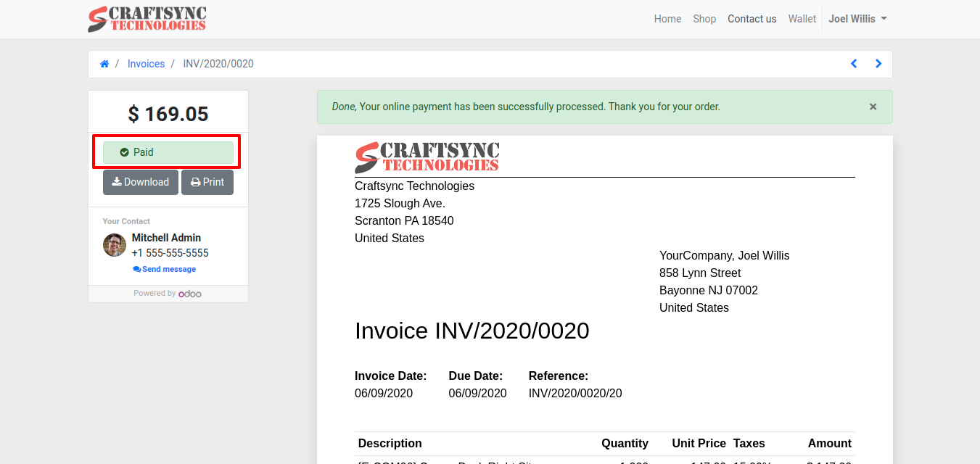Viewport: 980px width, 464px height.
Task: Navigate to the Shop page
Action: [704, 19]
